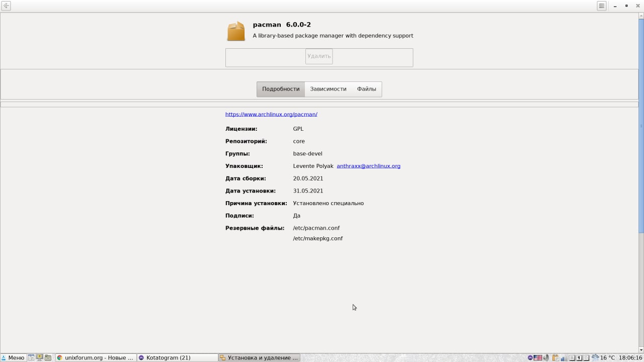Click the Levente Polyak packager name
Viewport: 644px width, 362px height.
313,166
